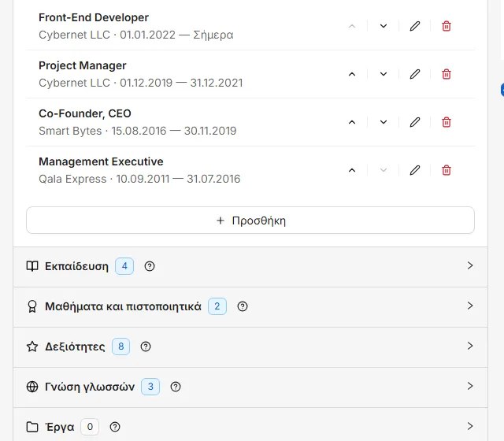Expand Μαθήματα και πιστοποιητικά section

click(250, 306)
